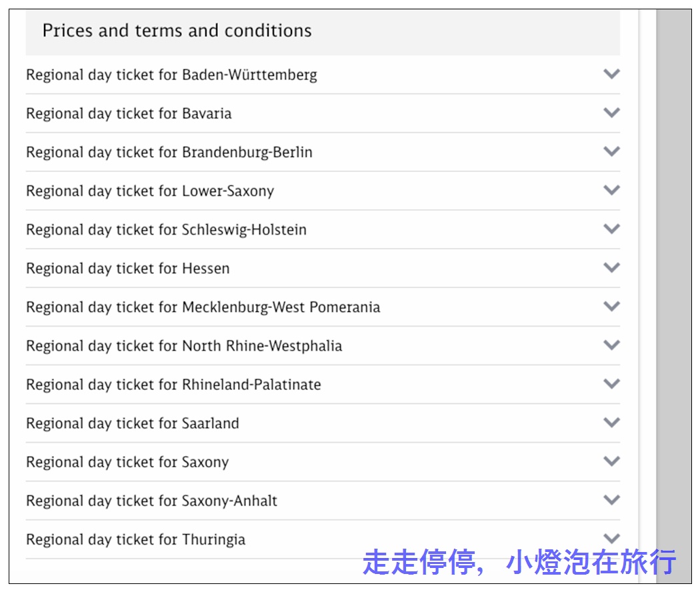The image size is (700, 592).
Task: Expand the Rhineland-Palatinate chevron arrow
Action: pyautogui.click(x=611, y=383)
